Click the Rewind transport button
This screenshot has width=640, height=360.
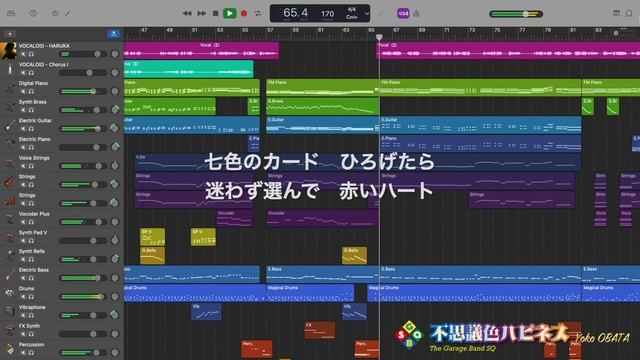pos(187,13)
